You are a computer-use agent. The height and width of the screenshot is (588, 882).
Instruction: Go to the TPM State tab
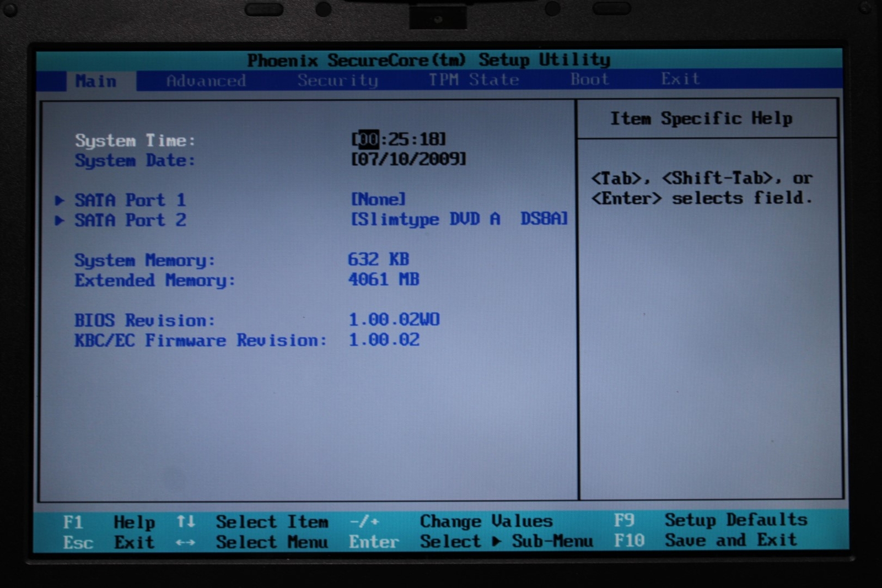click(x=474, y=79)
